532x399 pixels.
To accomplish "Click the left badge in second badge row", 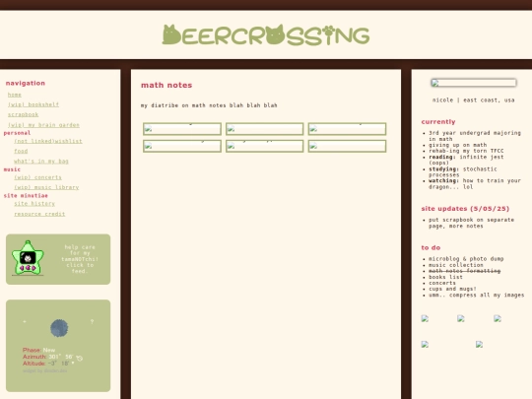I will pos(426,345).
